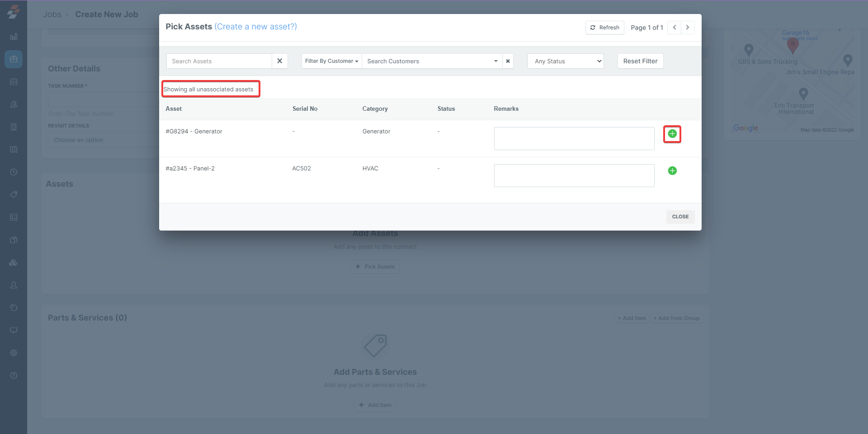Open the bar chart dashboard icon in sidebar
The height and width of the screenshot is (434, 868).
click(14, 37)
